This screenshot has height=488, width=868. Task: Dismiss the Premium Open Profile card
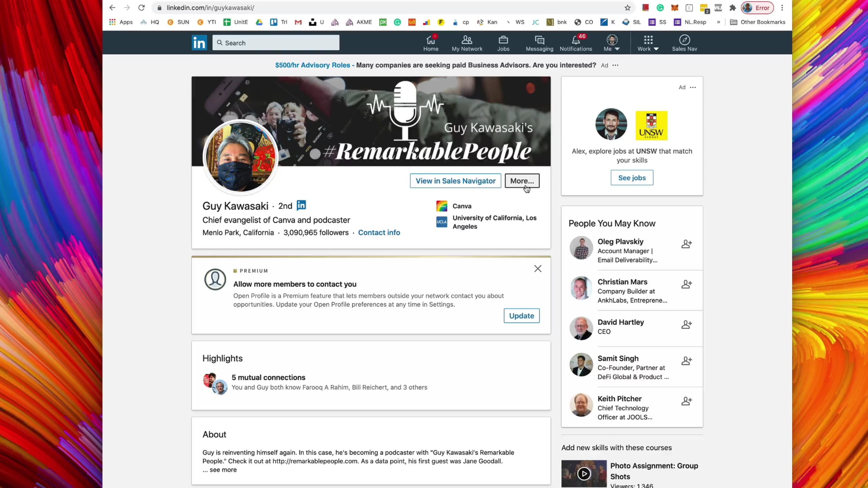[x=538, y=269]
